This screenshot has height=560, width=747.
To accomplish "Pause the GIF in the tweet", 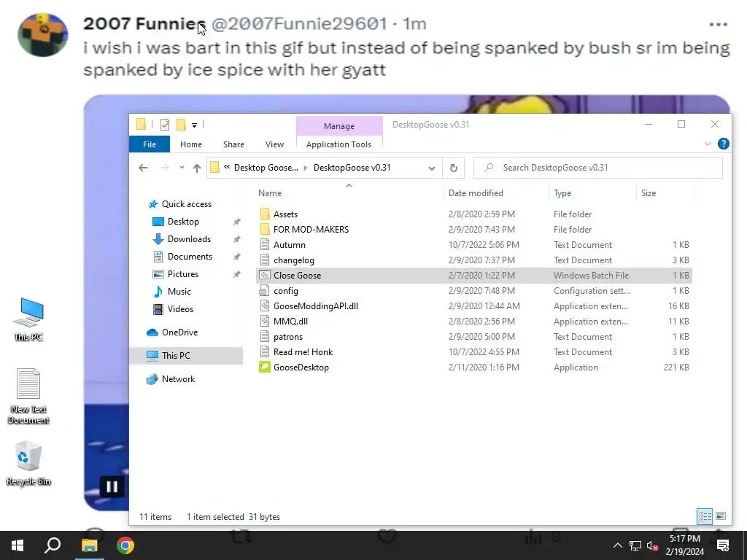I will (x=112, y=486).
